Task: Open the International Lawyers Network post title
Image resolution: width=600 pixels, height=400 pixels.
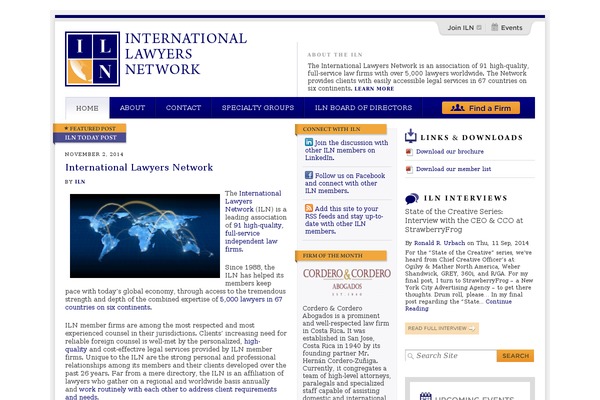Action: 139,167
